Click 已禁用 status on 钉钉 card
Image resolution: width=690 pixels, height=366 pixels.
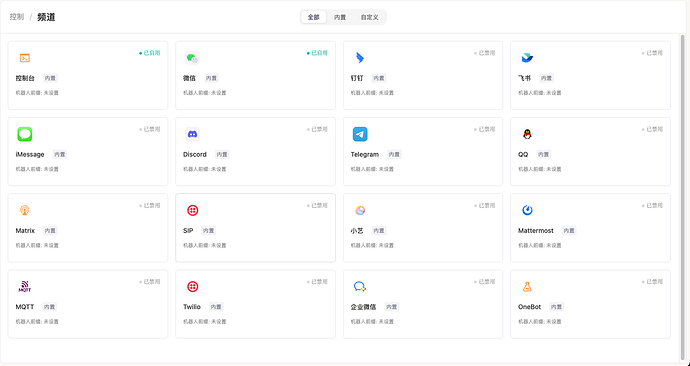pyautogui.click(x=484, y=53)
